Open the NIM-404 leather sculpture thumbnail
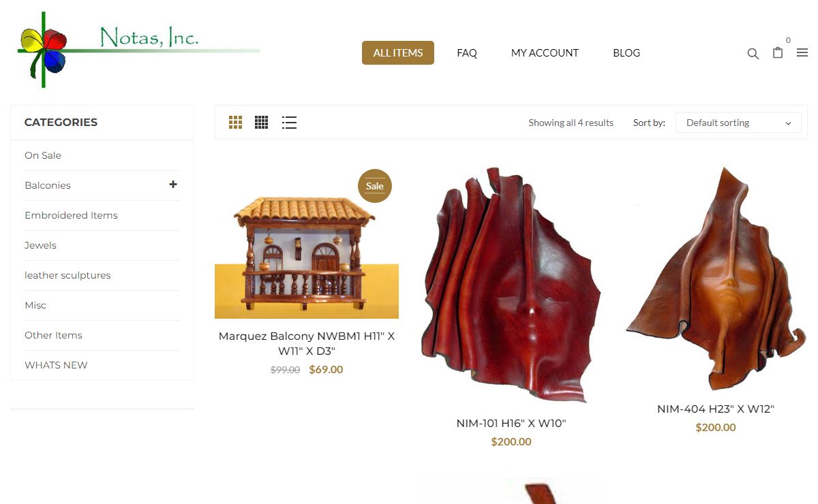818x504 pixels. [716, 278]
